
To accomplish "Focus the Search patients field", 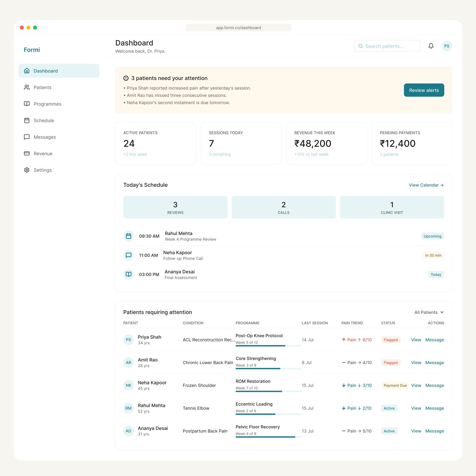I will pos(387,46).
